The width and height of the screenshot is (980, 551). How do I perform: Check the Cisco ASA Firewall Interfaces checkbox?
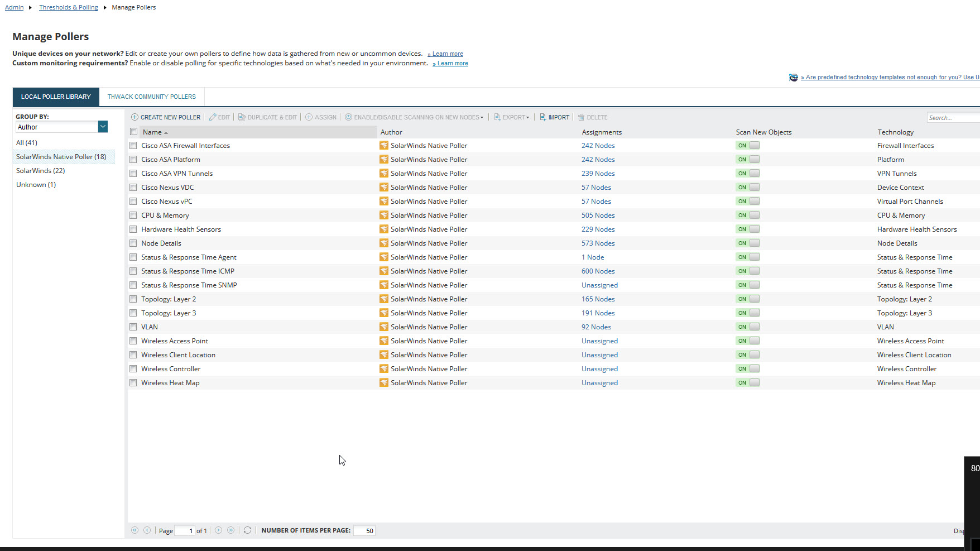tap(133, 146)
